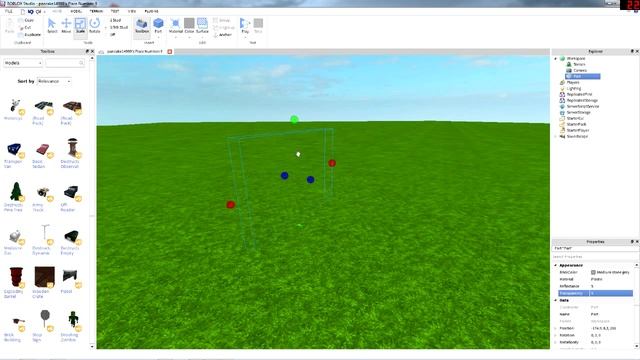Click the BrickColor swatch in Properties
The image size is (640, 360).
pyautogui.click(x=593, y=272)
